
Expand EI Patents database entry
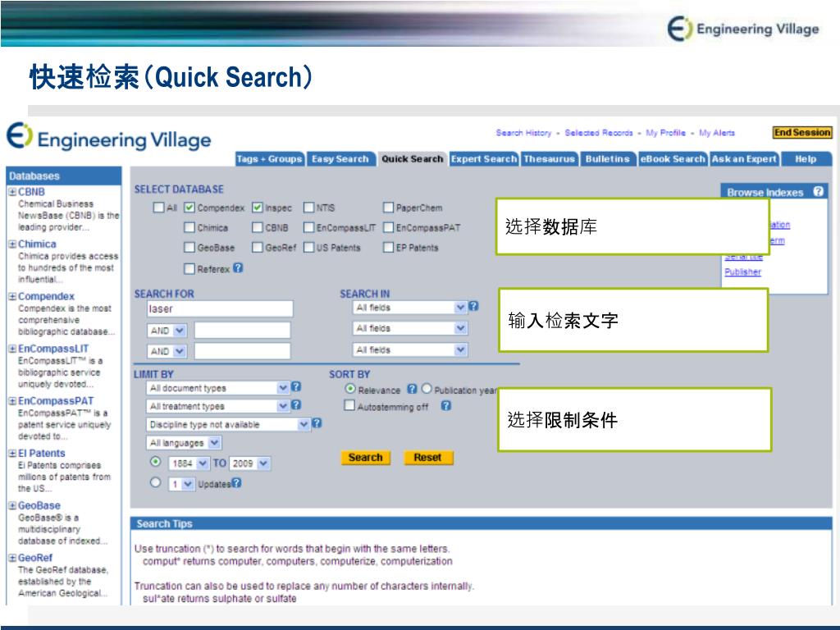coord(12,453)
